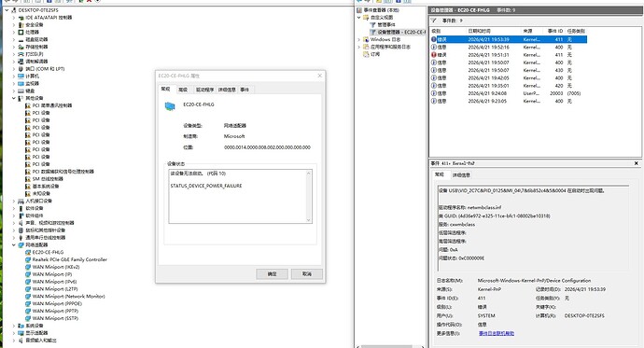
Task: Expand the 计算机 node in Device Manager
Action: pos(14,77)
